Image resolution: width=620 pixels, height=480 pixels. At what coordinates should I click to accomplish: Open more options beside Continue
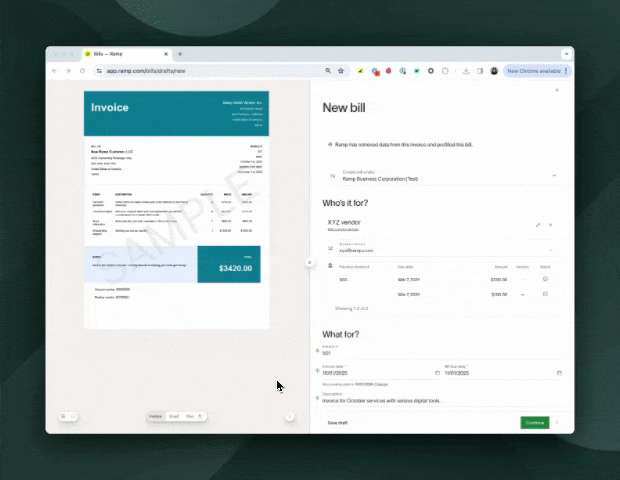click(x=557, y=423)
